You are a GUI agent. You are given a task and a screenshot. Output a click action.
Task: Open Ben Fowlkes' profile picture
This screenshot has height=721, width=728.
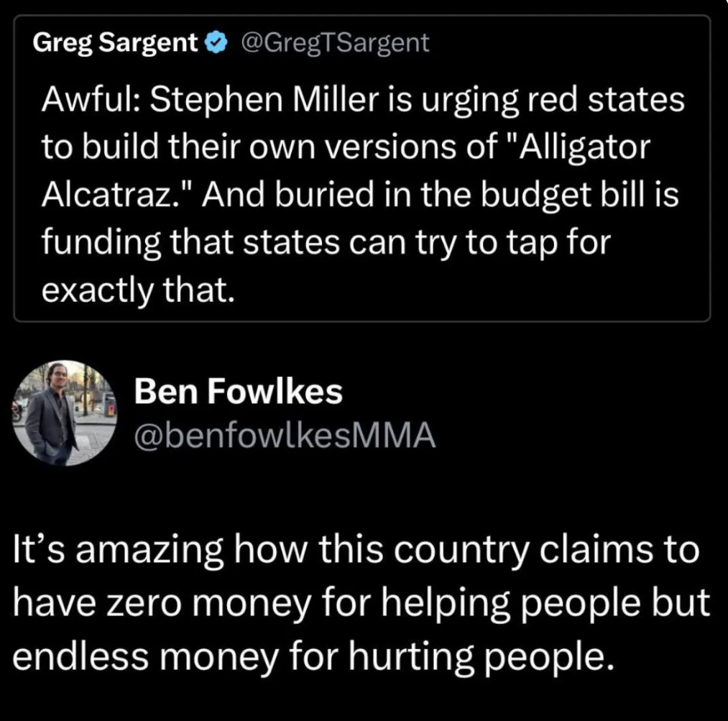(66, 413)
